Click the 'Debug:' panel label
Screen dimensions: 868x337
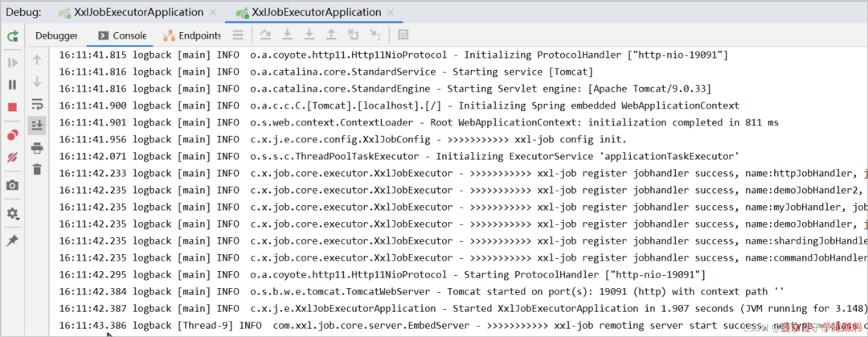pyautogui.click(x=23, y=12)
